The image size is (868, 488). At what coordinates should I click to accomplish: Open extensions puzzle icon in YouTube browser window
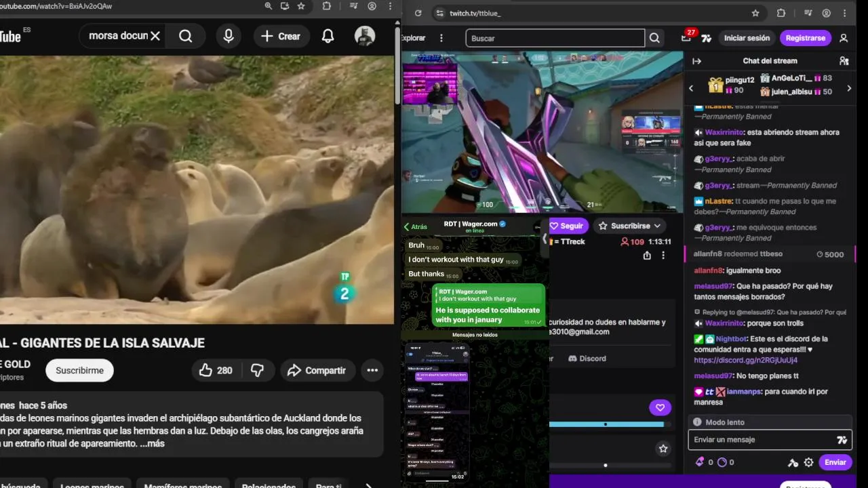coord(327,6)
